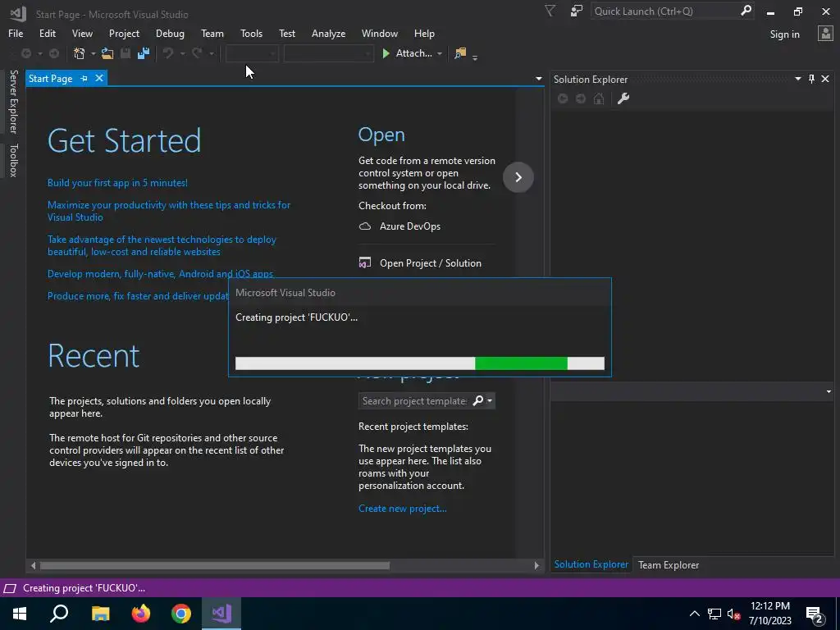Click the Start Page horizontal scrollbar thumb
Image resolution: width=840 pixels, height=630 pixels.
tap(215, 566)
